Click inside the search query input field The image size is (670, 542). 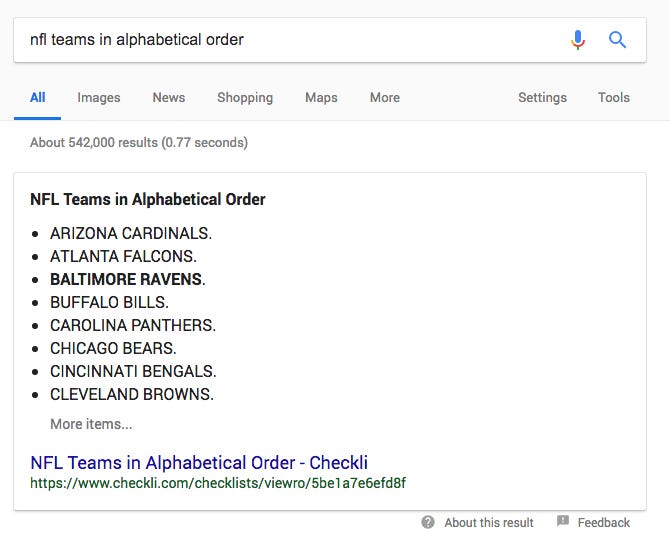point(291,40)
